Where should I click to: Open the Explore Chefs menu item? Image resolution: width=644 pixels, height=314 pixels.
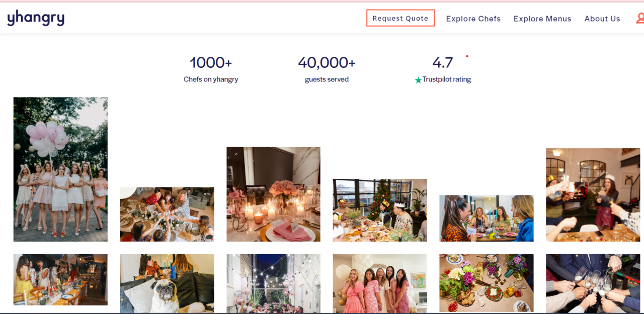tap(473, 19)
